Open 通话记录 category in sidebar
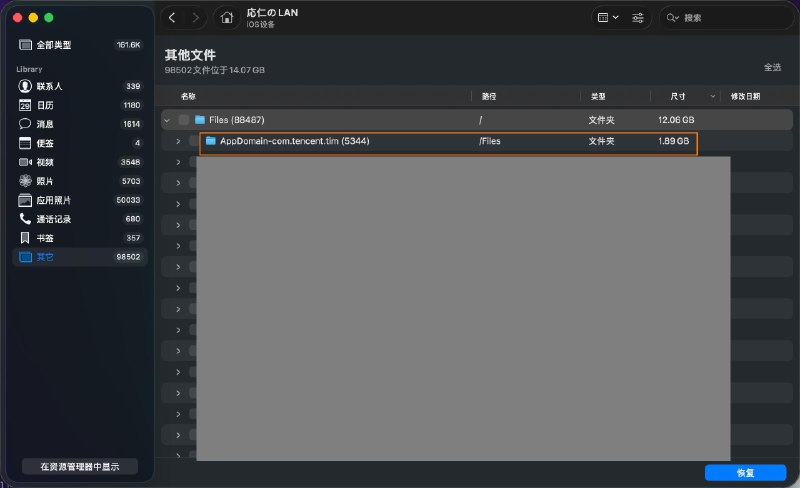The height and width of the screenshot is (488, 800). coord(80,219)
